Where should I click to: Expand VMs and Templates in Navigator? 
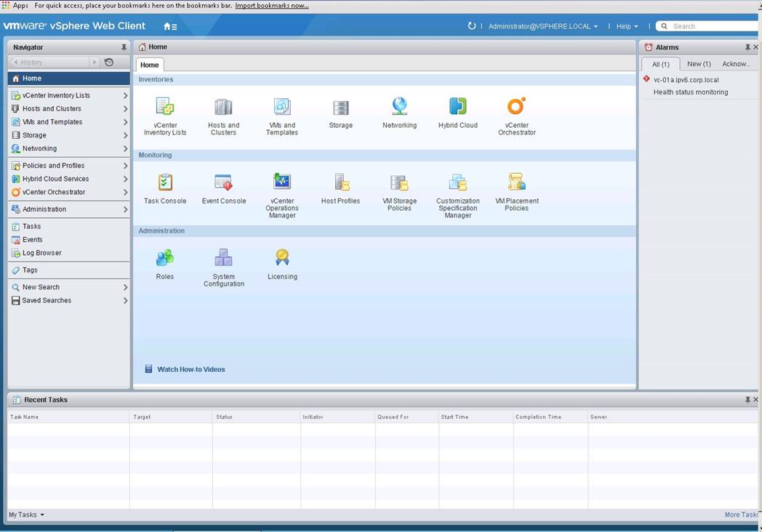[125, 122]
